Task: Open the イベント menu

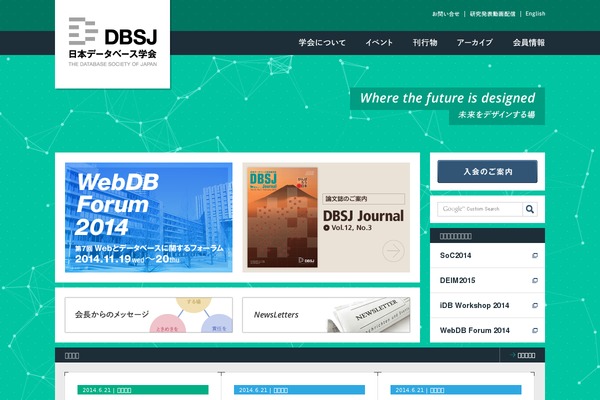Action: [x=379, y=42]
